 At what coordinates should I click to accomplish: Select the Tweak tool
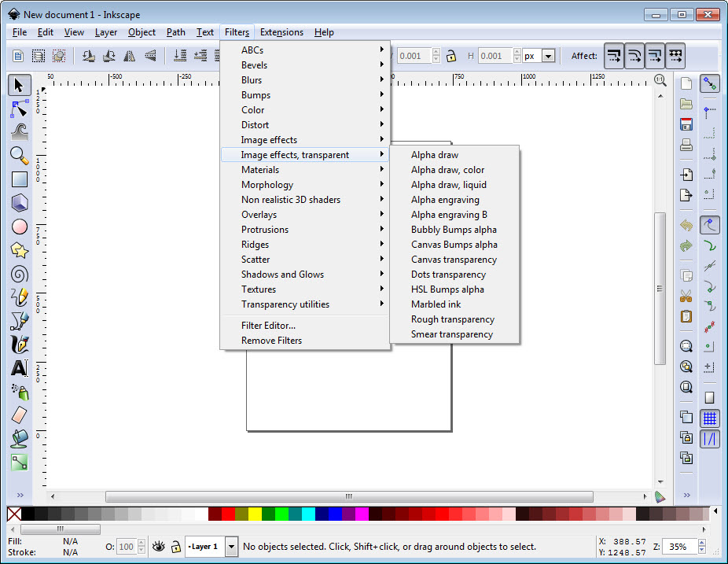[19, 132]
